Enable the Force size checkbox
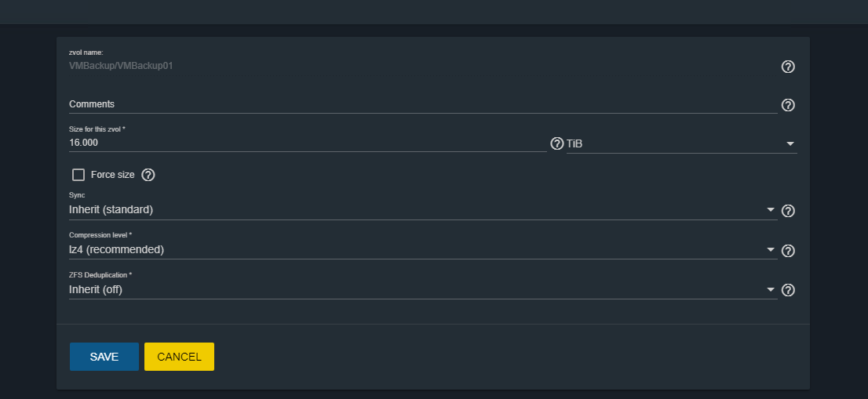This screenshot has width=868, height=399. point(78,175)
